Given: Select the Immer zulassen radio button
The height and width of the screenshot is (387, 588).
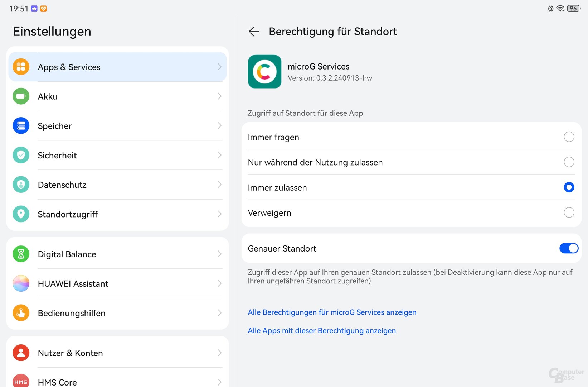Looking at the screenshot, I should point(569,187).
